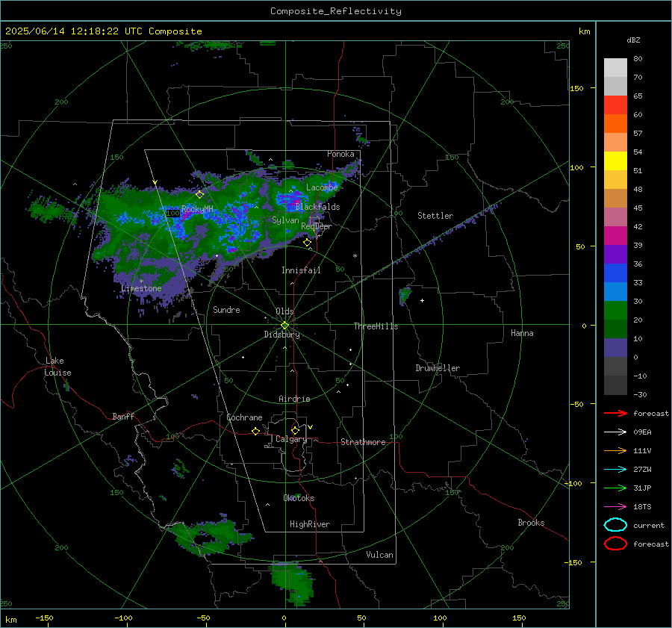Click the RockyMH label
This screenshot has height=628, width=672.
pyautogui.click(x=196, y=209)
